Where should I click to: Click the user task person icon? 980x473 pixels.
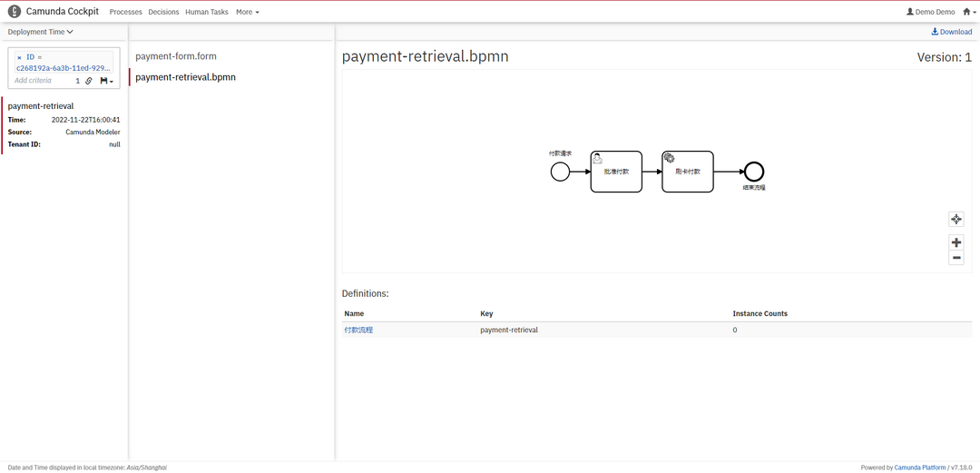click(597, 158)
